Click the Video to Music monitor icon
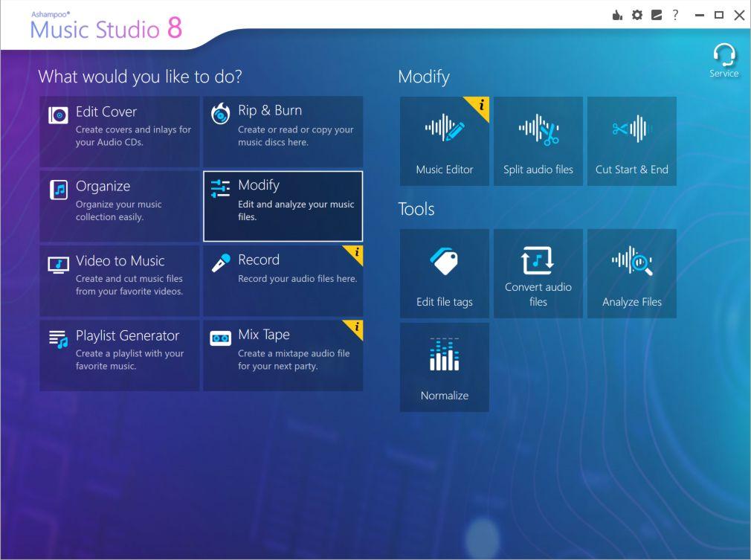The height and width of the screenshot is (560, 751). pyautogui.click(x=58, y=265)
